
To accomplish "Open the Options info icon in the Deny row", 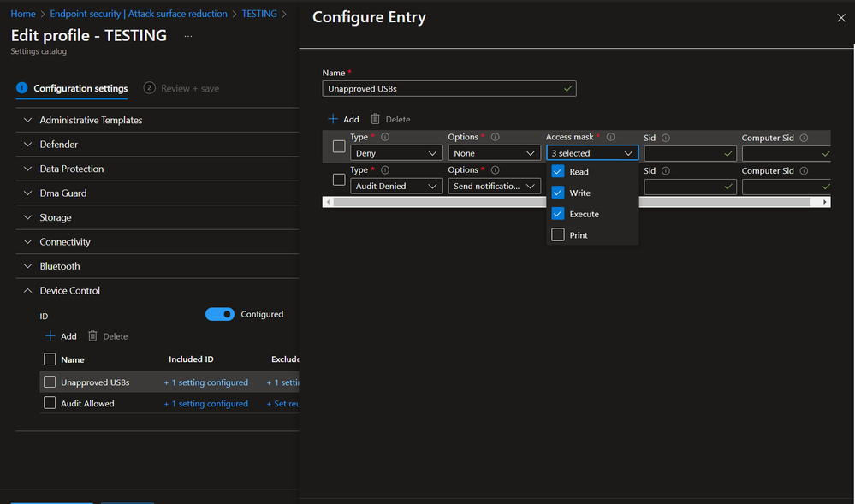I will click(496, 137).
